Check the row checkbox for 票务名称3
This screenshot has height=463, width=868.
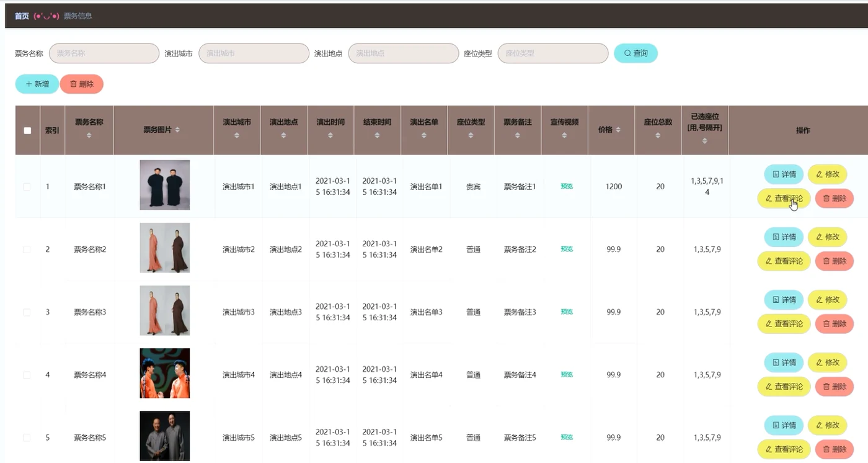click(27, 312)
